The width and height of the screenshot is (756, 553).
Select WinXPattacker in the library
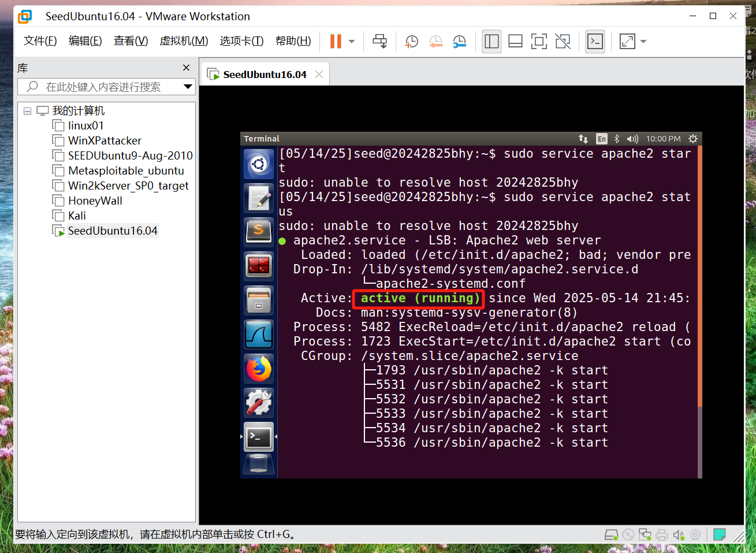(x=105, y=140)
